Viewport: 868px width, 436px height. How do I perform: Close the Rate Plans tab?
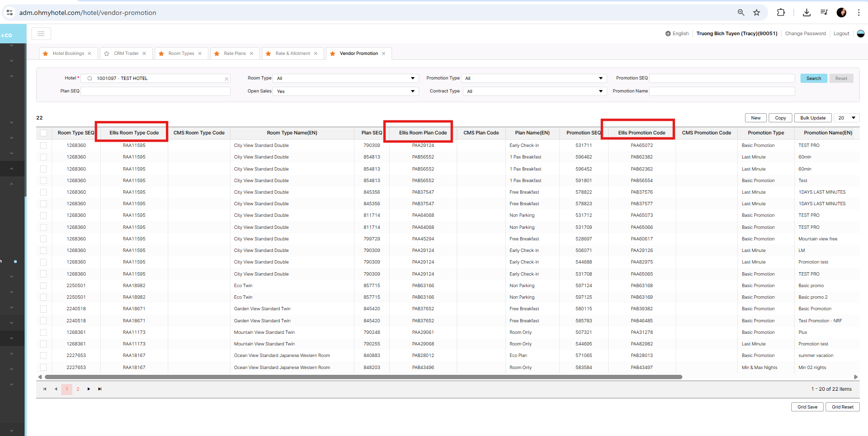click(251, 53)
